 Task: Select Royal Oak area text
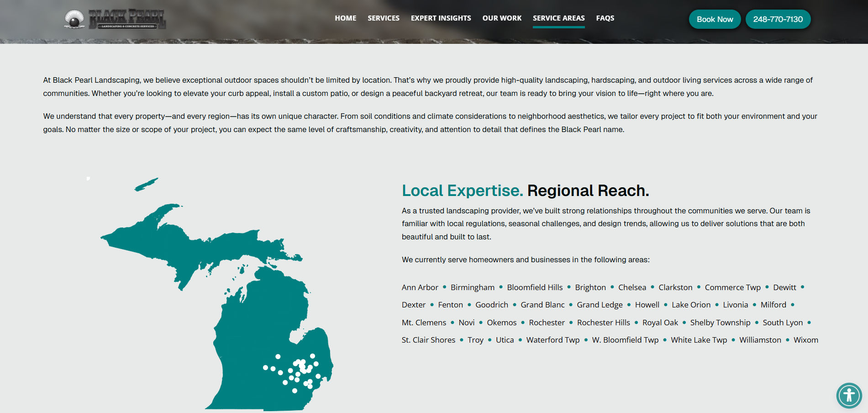tap(660, 323)
